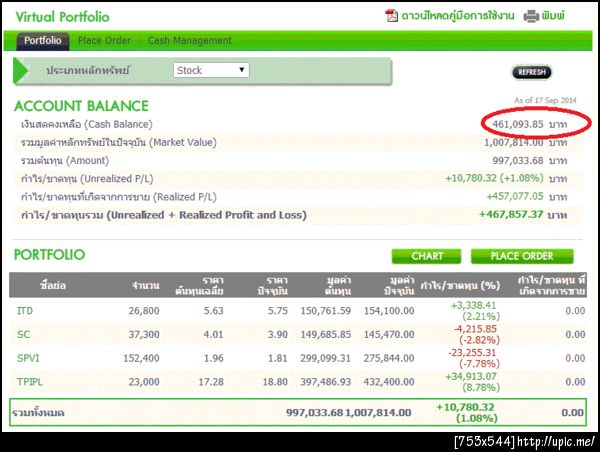Image resolution: width=600 pixels, height=452 pixels.
Task: Click the As of 17 Sep 2014 date
Action: coord(545,101)
